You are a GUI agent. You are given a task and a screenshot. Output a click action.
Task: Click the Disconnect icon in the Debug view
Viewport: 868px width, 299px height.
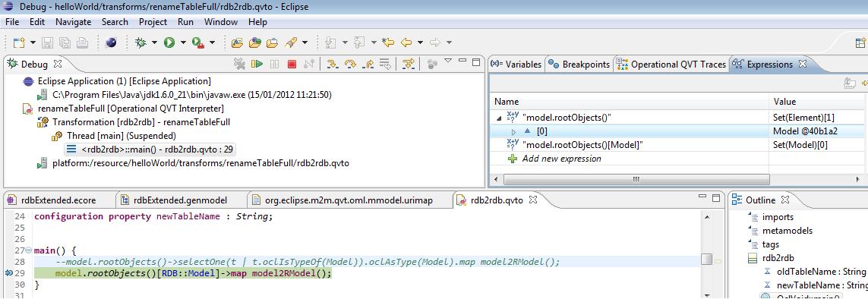click(x=309, y=64)
